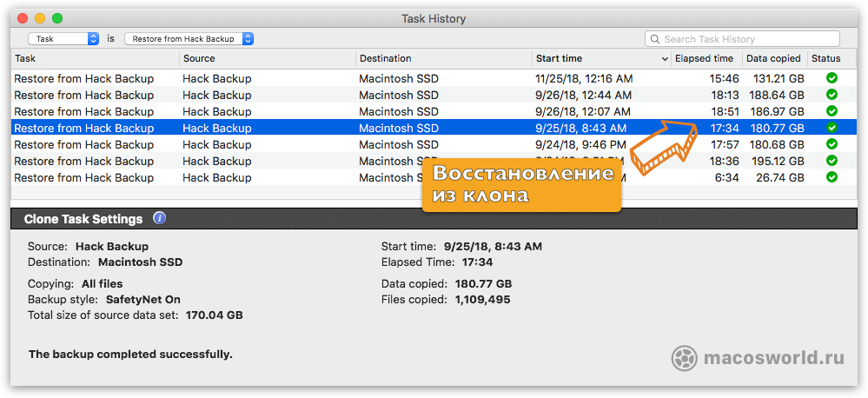Click the status check for 9/26/18, 12:07 AM task
Image resolution: width=868 pixels, height=398 pixels.
(x=832, y=111)
